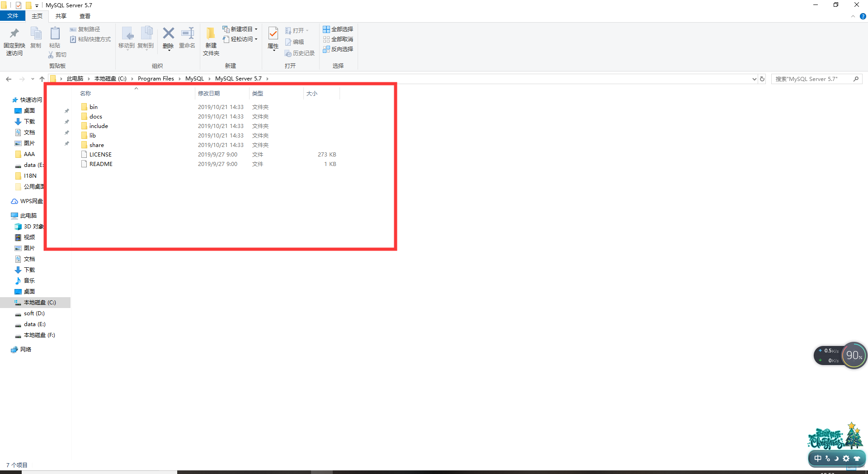Click MySQL in breadcrumb path
The width and height of the screenshot is (868, 474).
pos(195,79)
